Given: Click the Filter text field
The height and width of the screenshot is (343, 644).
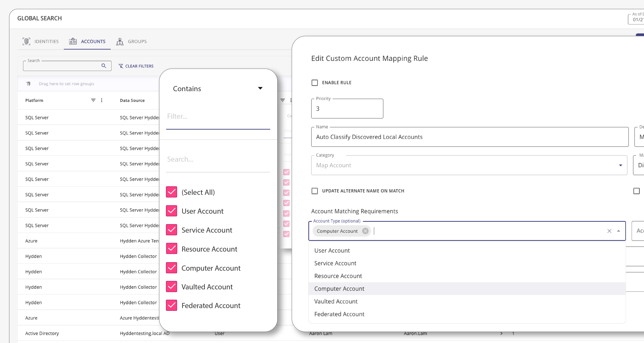Looking at the screenshot, I should coord(218,116).
